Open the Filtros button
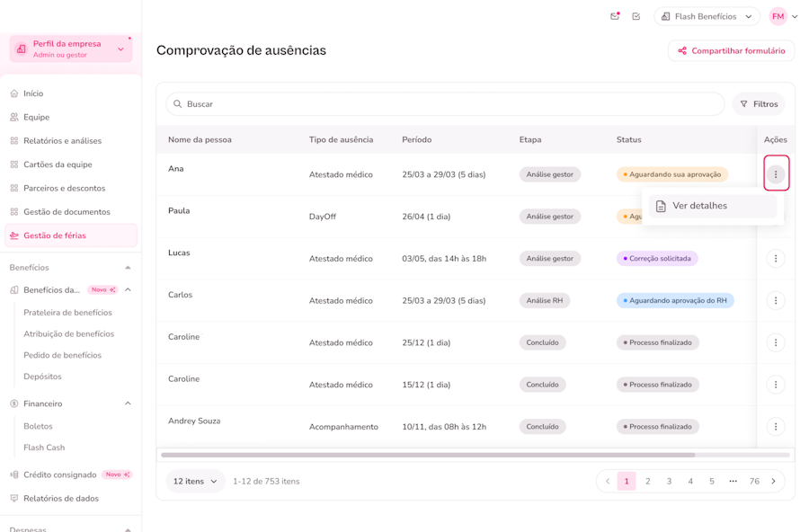 click(759, 103)
